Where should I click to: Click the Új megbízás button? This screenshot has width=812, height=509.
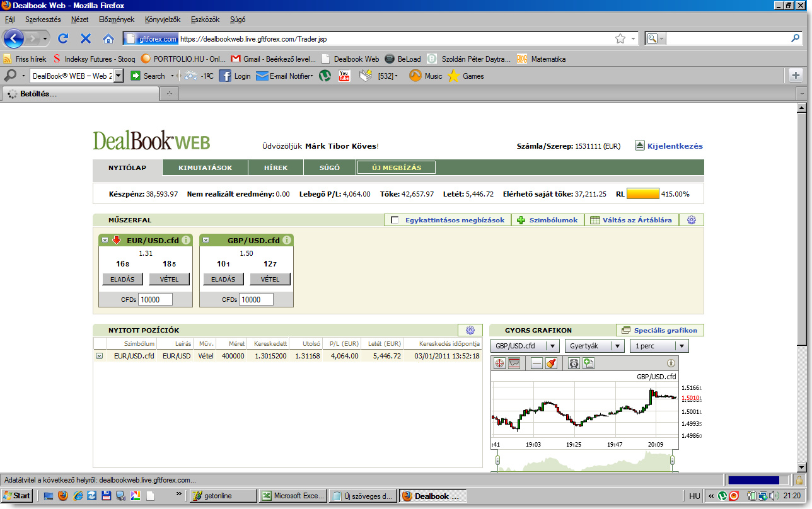pos(396,168)
